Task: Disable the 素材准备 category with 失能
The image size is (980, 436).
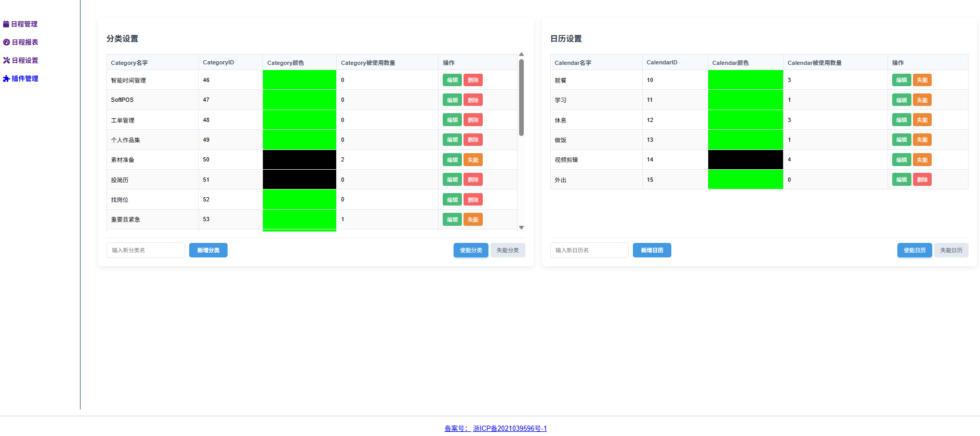Action: click(x=473, y=160)
